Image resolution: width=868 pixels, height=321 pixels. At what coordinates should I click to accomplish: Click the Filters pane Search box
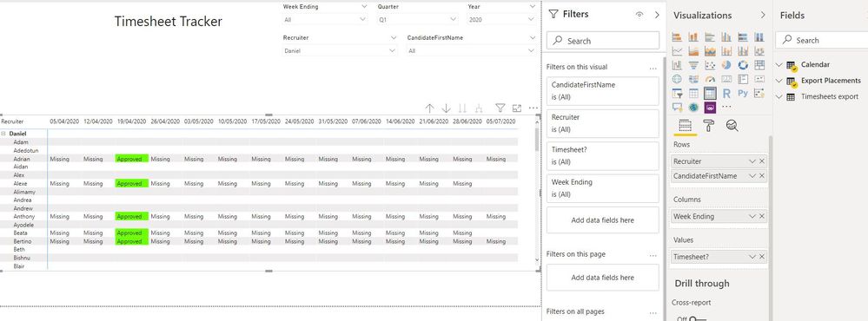[x=603, y=40]
